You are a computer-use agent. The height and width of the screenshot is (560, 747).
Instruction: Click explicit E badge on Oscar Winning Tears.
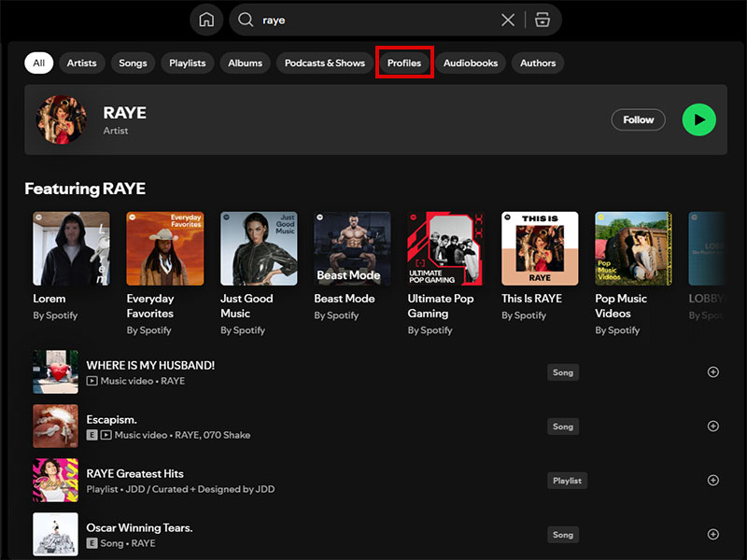[92, 543]
